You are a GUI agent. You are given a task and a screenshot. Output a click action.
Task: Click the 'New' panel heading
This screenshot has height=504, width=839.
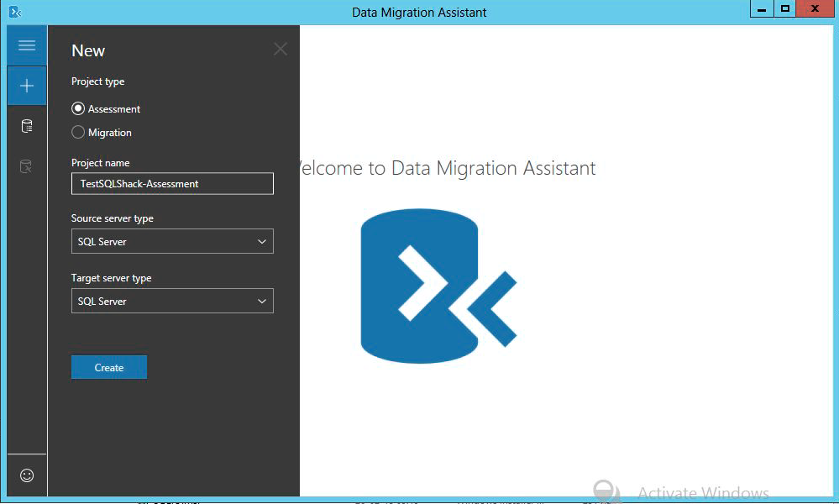point(88,51)
